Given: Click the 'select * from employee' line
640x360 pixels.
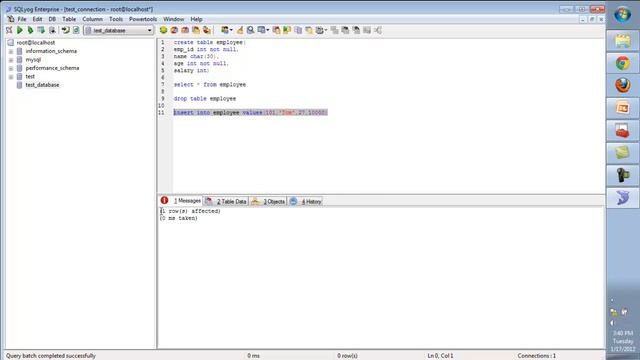Looking at the screenshot, I should (210, 84).
